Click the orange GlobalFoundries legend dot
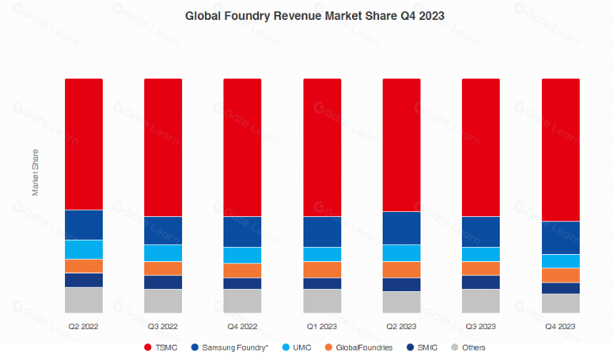The width and height of the screenshot is (614, 364). click(328, 347)
